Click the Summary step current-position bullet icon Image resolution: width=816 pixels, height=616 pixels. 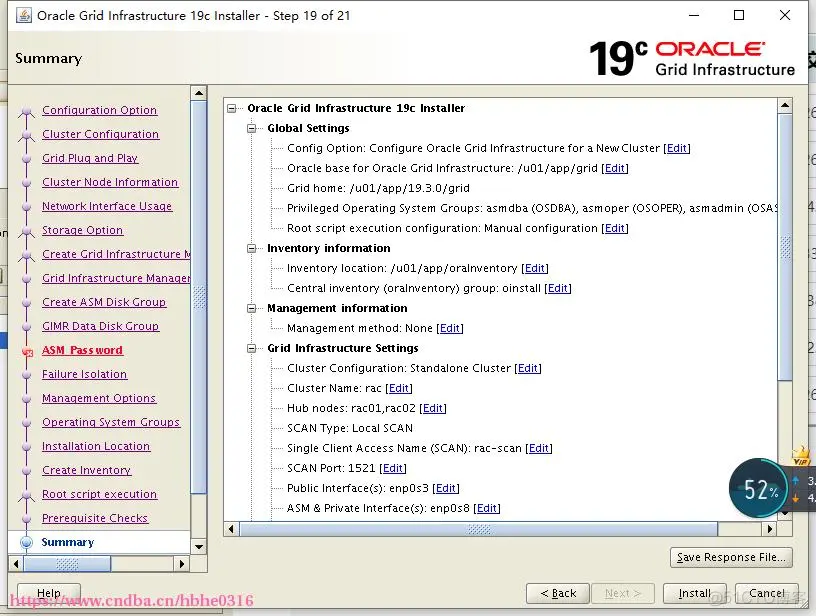click(x=27, y=542)
